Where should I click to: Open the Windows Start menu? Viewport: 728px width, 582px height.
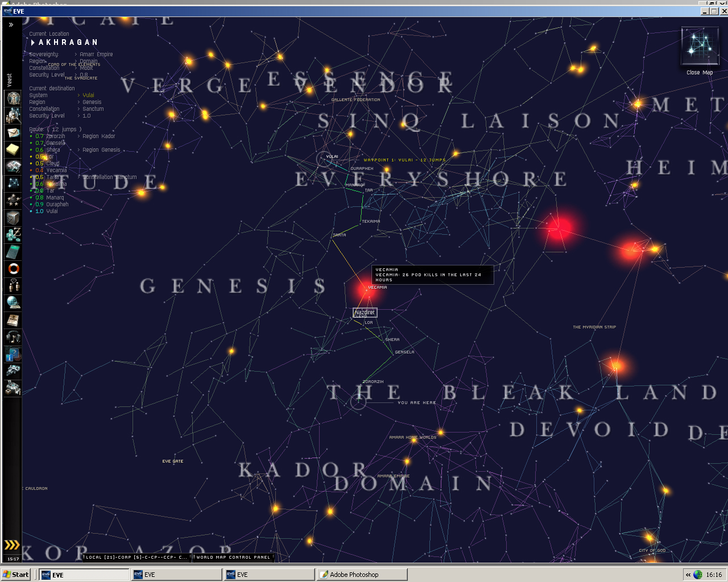coord(16,575)
